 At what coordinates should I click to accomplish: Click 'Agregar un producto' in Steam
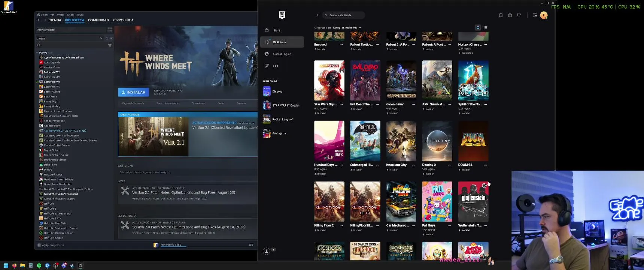(51, 245)
